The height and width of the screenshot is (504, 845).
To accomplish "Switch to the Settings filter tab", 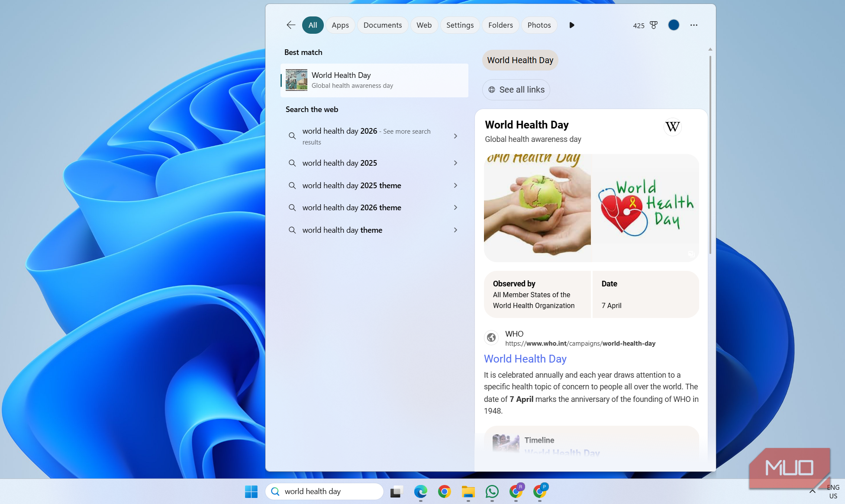I will 460,25.
